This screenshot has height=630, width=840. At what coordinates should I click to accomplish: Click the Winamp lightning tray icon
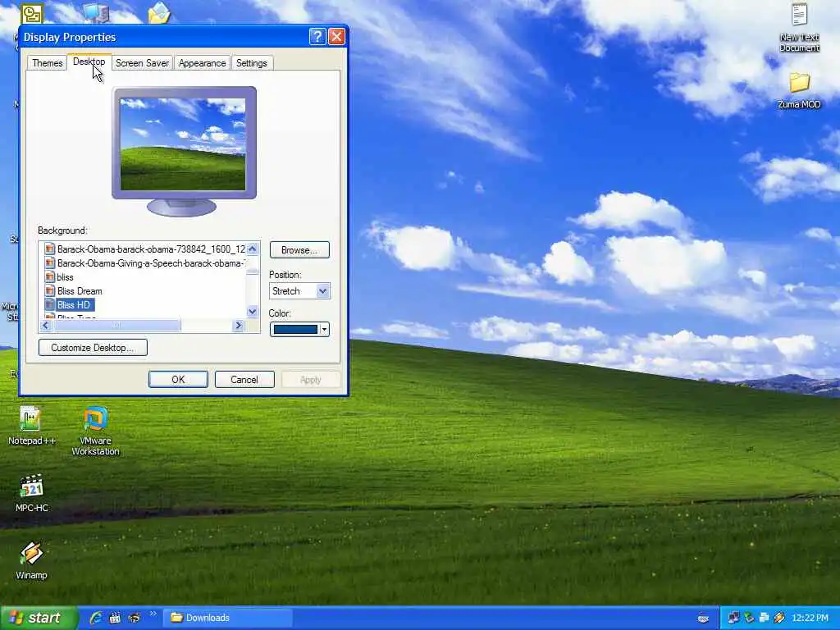tap(779, 618)
